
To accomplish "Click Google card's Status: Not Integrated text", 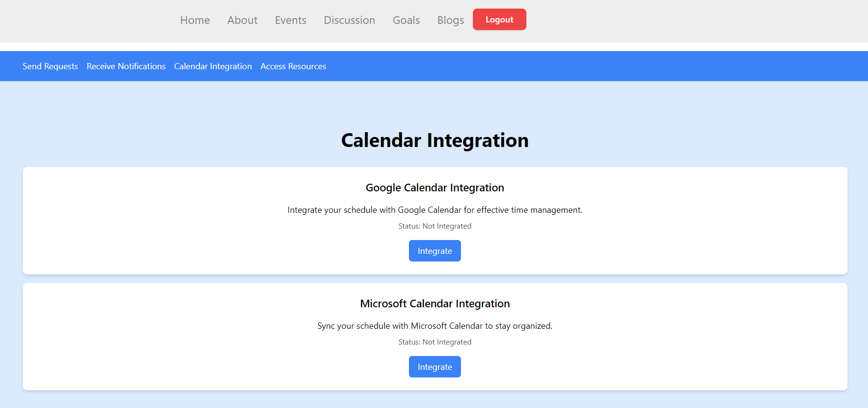I will pyautogui.click(x=435, y=226).
